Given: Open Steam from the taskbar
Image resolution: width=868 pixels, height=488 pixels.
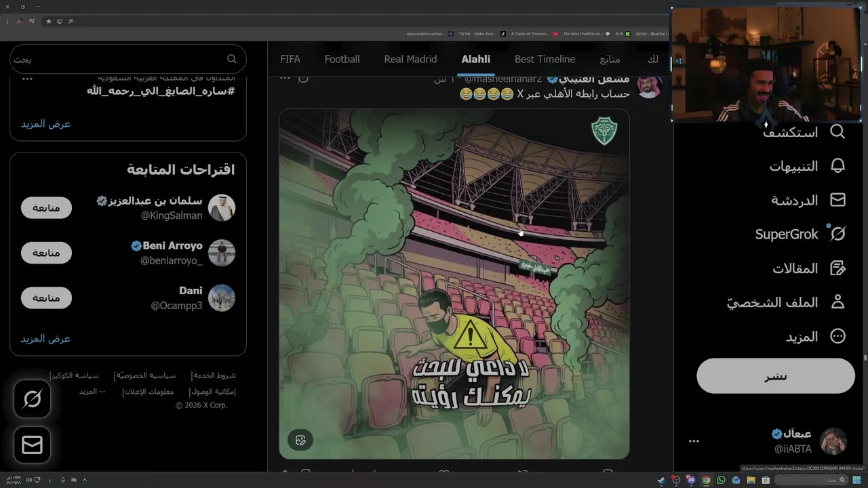Looking at the screenshot, I should coord(661,480).
